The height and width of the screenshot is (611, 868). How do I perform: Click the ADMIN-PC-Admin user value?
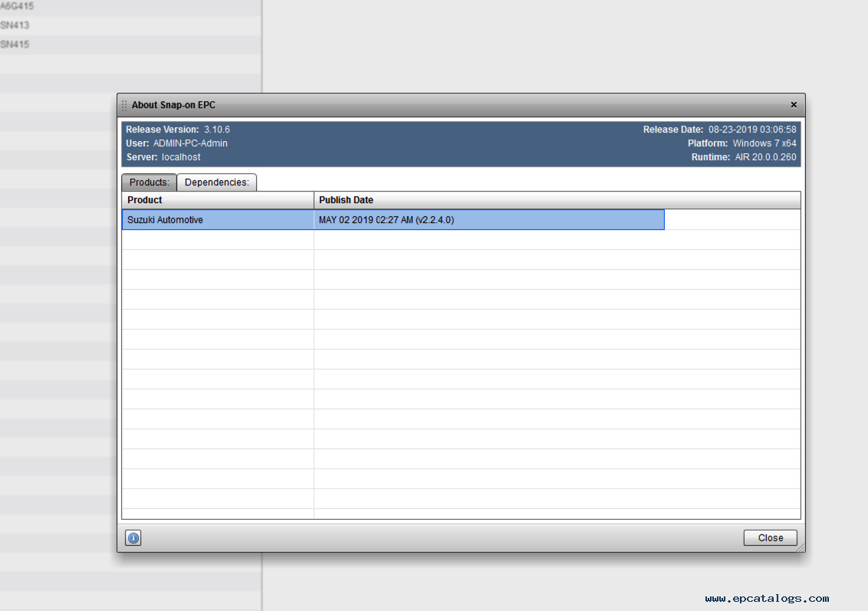coord(190,143)
